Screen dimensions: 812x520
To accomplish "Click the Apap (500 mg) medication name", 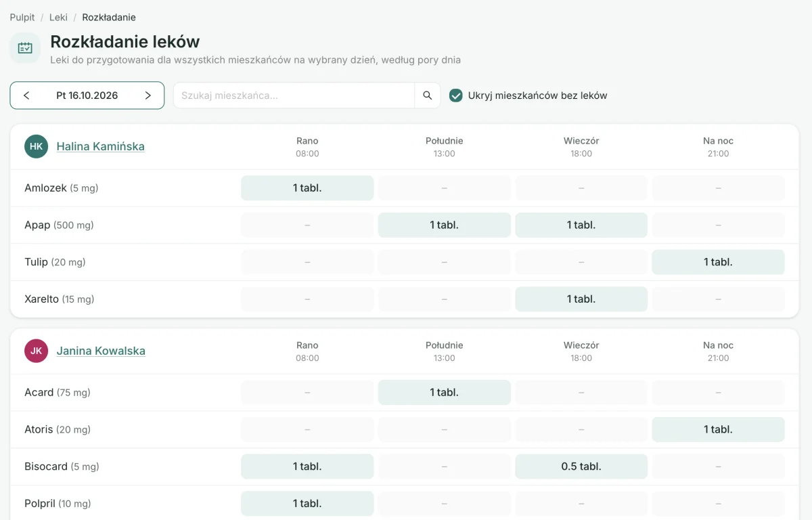I will coord(59,225).
